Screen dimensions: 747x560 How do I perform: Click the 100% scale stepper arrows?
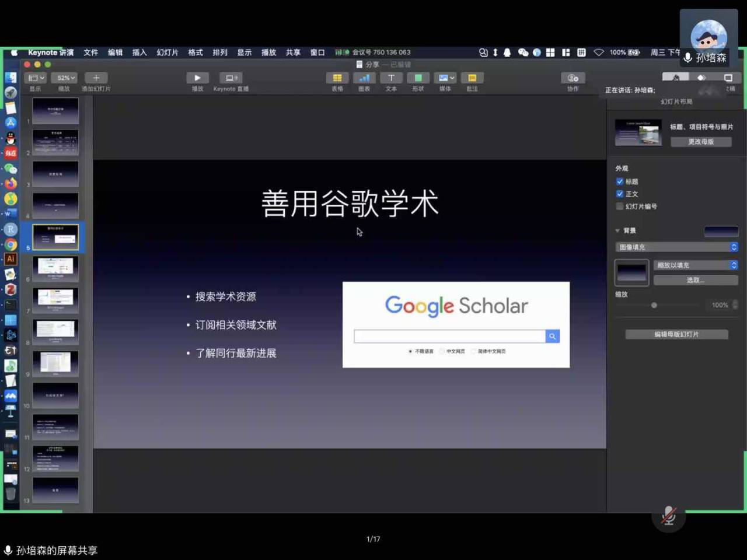click(x=735, y=304)
